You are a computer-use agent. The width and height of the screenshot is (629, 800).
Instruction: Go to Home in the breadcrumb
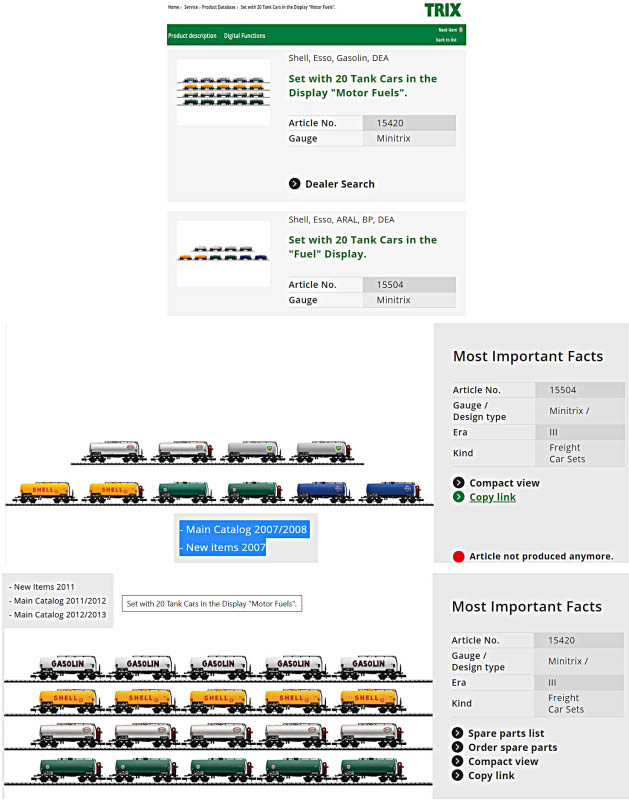pos(173,7)
